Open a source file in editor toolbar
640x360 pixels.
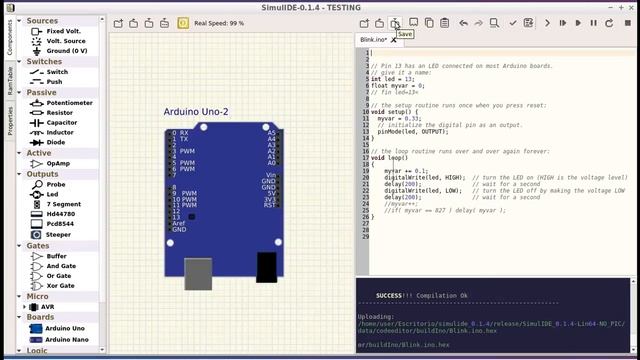(x=380, y=23)
